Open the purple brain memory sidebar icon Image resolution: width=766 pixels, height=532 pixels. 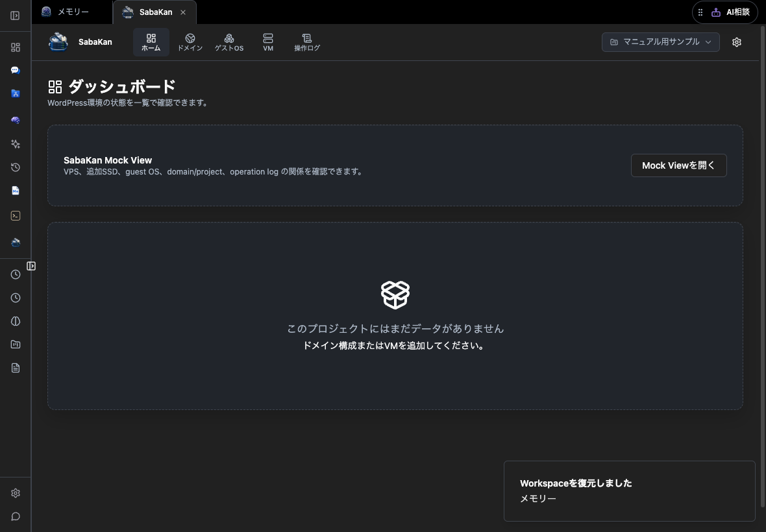pyautogui.click(x=15, y=120)
